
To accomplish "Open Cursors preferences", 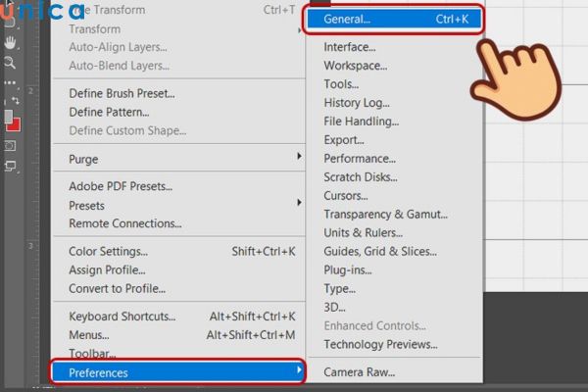I will (394, 196).
